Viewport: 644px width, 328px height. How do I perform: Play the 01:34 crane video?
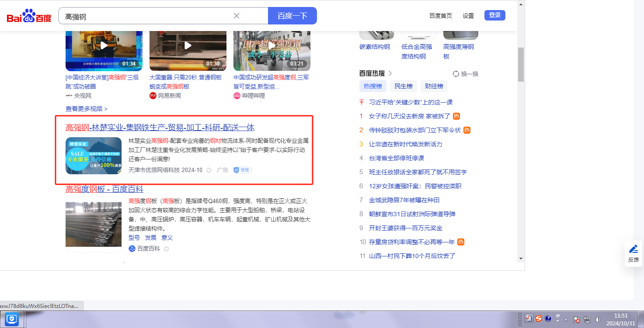[104, 45]
